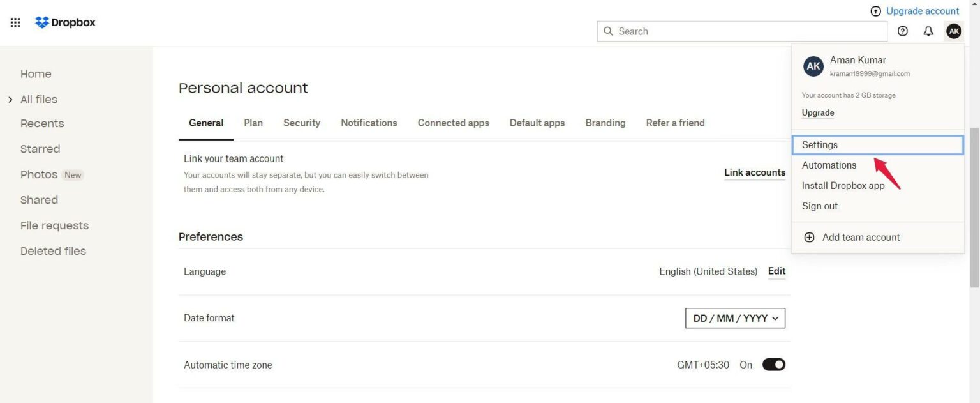The image size is (980, 403).
Task: Click Sign out in the account menu
Action: [819, 206]
